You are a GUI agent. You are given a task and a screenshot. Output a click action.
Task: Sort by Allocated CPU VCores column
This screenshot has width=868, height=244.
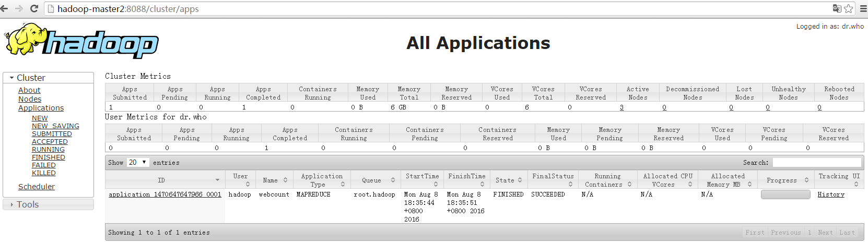click(x=667, y=180)
